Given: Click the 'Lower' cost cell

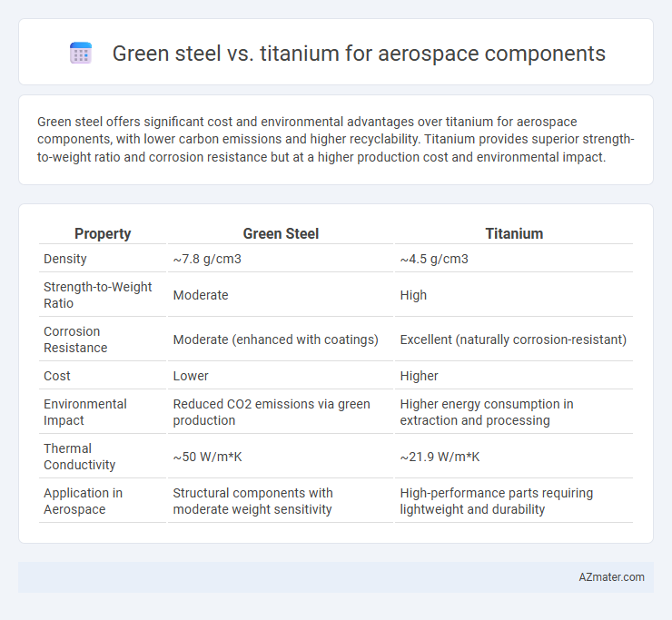Looking at the screenshot, I should point(191,376).
